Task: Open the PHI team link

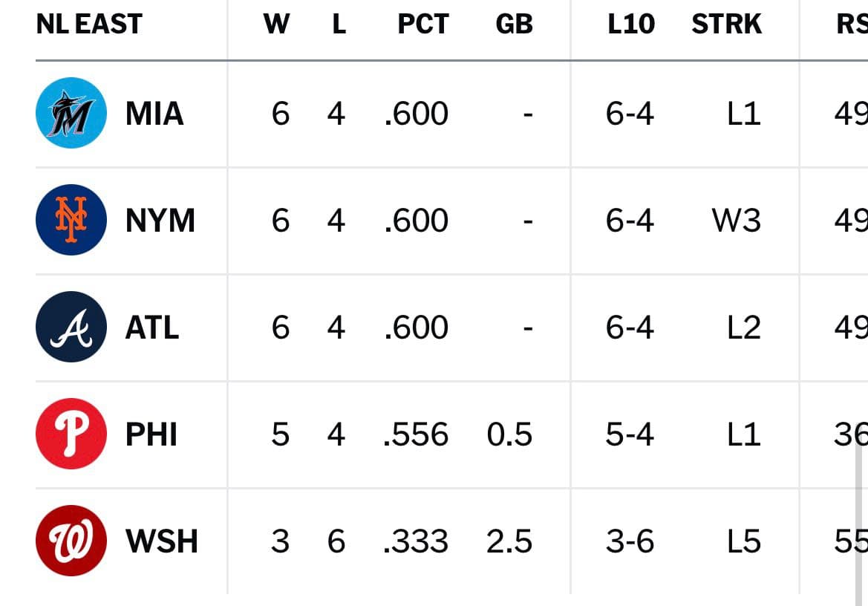Action: [151, 434]
